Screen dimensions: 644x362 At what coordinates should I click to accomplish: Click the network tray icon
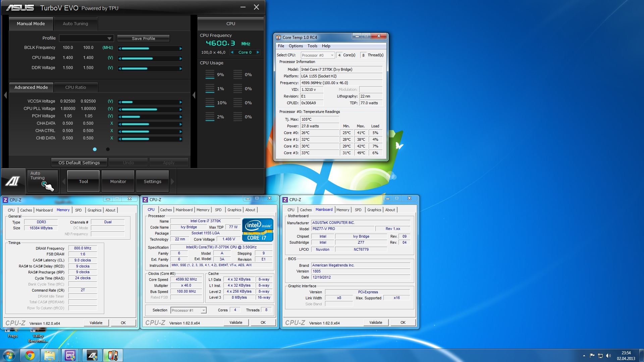pyautogui.click(x=600, y=356)
